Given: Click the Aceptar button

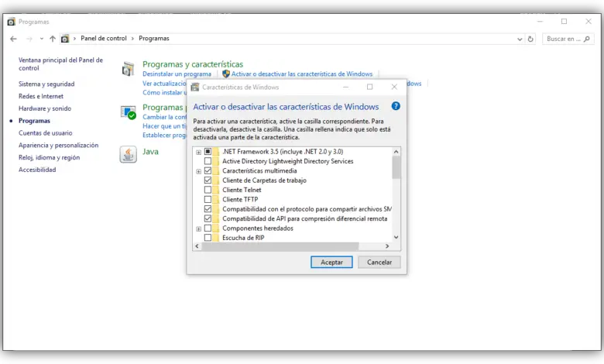Looking at the screenshot, I should (331, 262).
